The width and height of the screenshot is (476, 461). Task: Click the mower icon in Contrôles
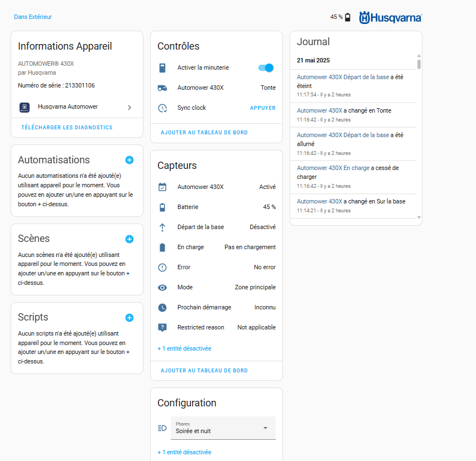(162, 88)
